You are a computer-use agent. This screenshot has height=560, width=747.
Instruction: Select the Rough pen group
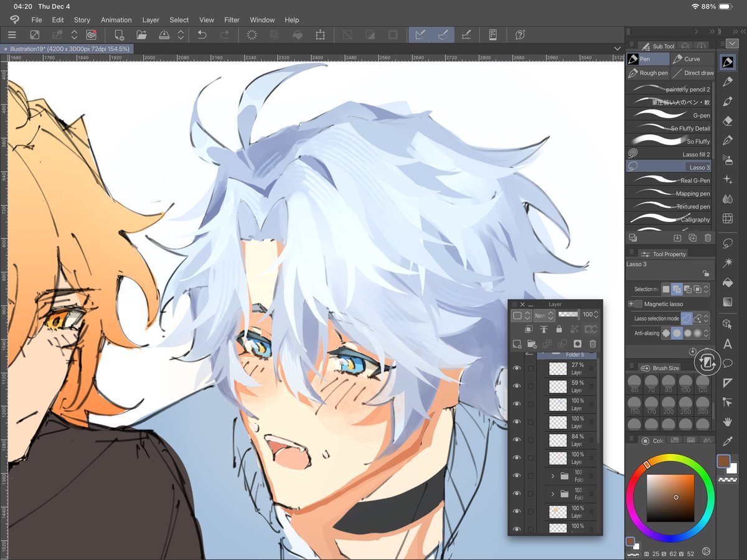(x=647, y=73)
